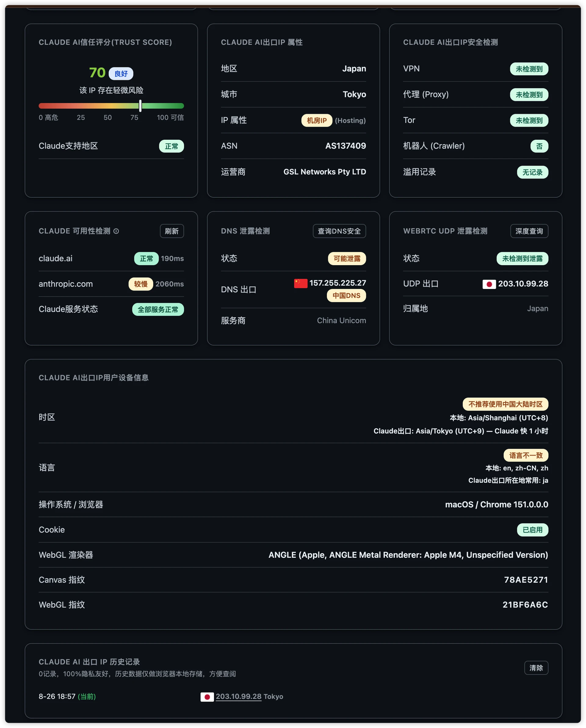
Task: Clear history with the 清除 button
Action: (536, 668)
